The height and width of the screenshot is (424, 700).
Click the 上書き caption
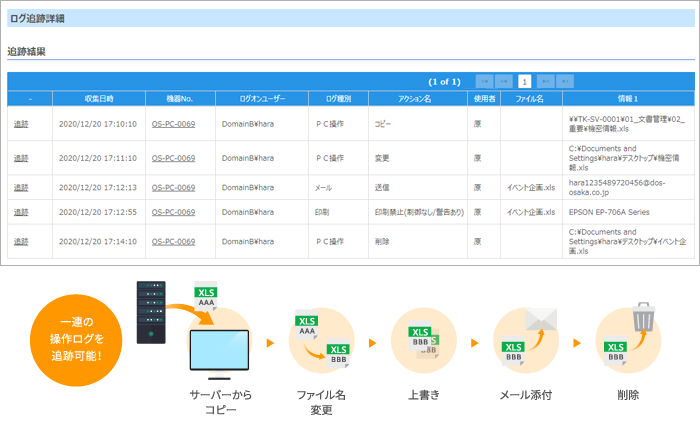click(424, 395)
